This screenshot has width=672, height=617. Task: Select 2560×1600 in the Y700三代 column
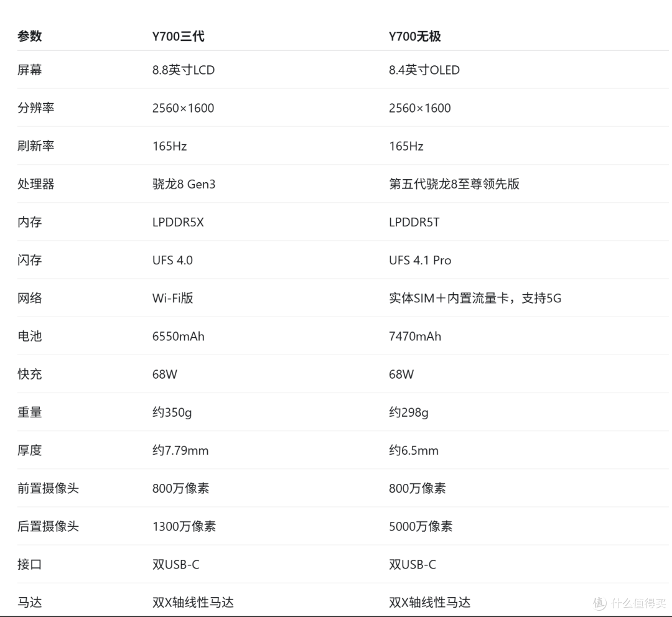[x=183, y=108]
